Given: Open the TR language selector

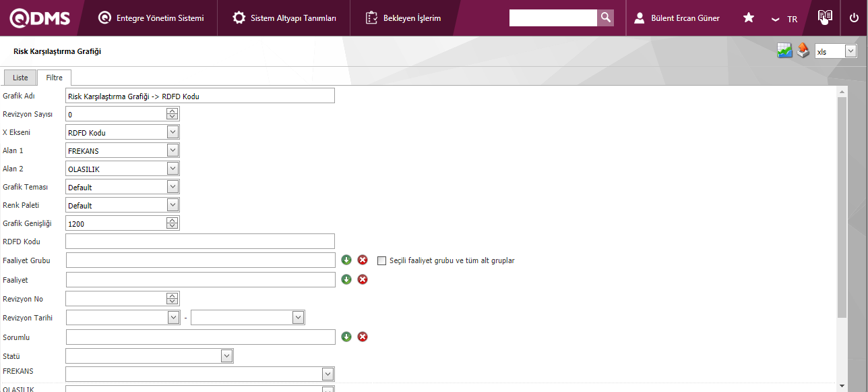Looking at the screenshot, I should click(784, 19).
